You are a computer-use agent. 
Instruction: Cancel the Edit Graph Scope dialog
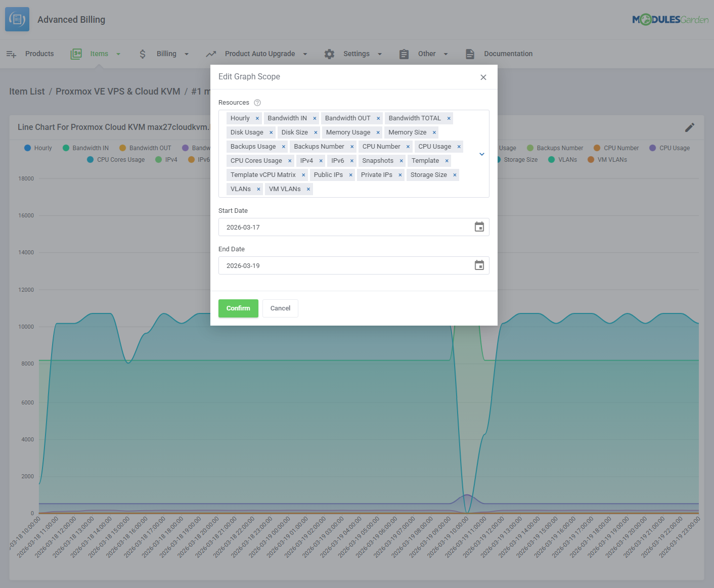(x=280, y=308)
